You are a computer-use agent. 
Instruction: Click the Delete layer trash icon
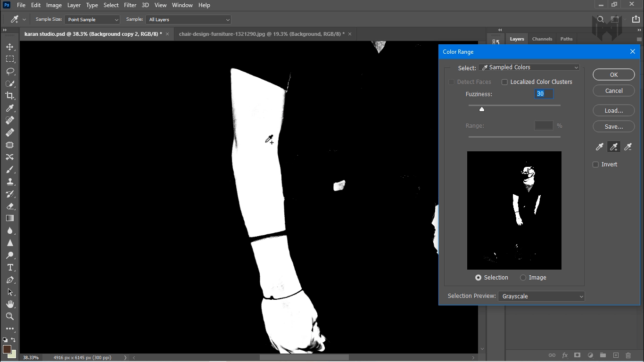pos(628,355)
